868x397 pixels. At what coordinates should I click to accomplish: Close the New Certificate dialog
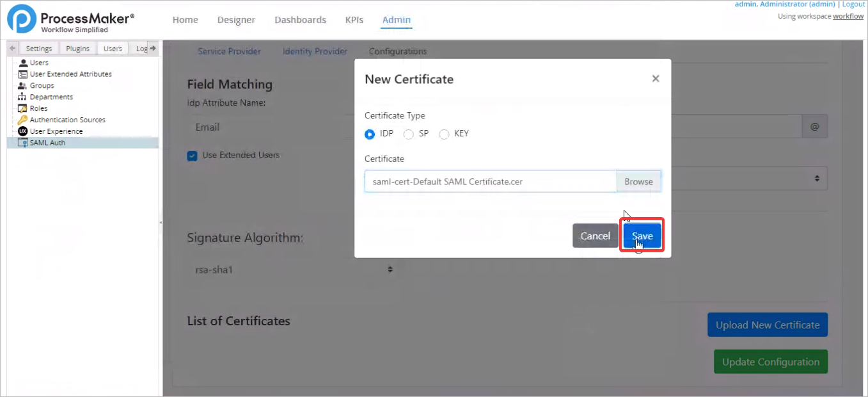655,79
